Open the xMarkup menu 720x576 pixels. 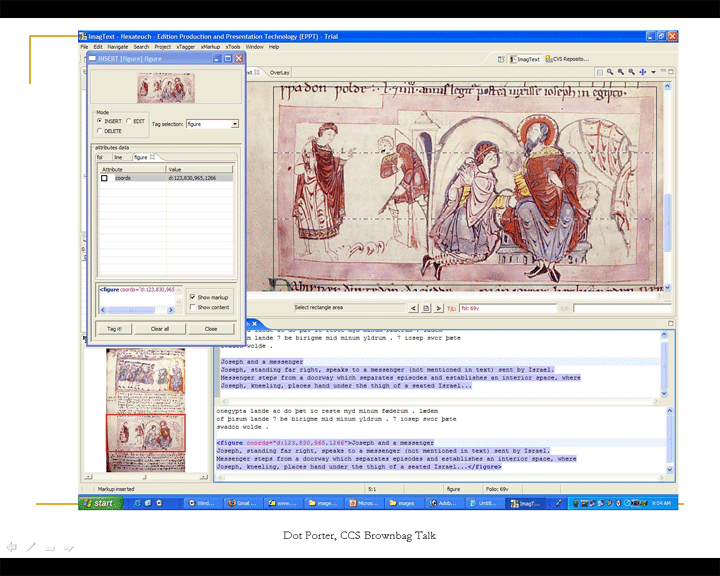pos(210,47)
